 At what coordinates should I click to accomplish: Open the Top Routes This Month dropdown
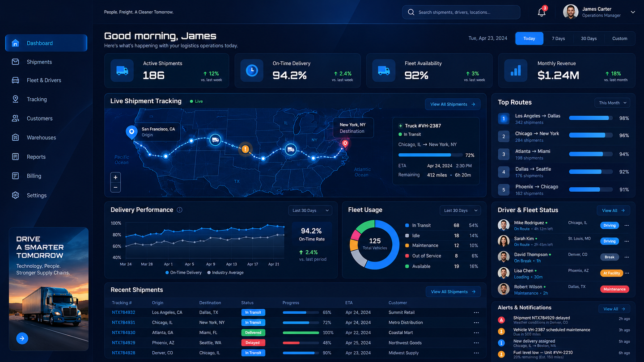(x=612, y=103)
